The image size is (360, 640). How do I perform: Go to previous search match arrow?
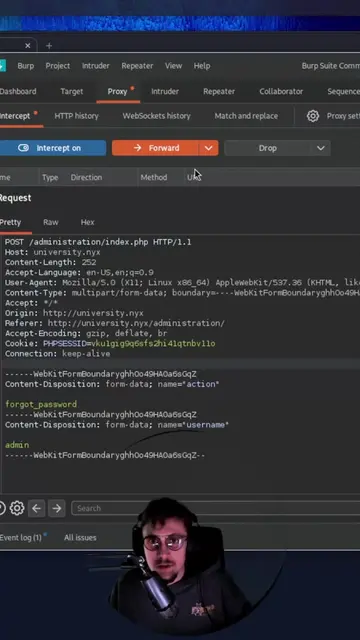(36, 508)
